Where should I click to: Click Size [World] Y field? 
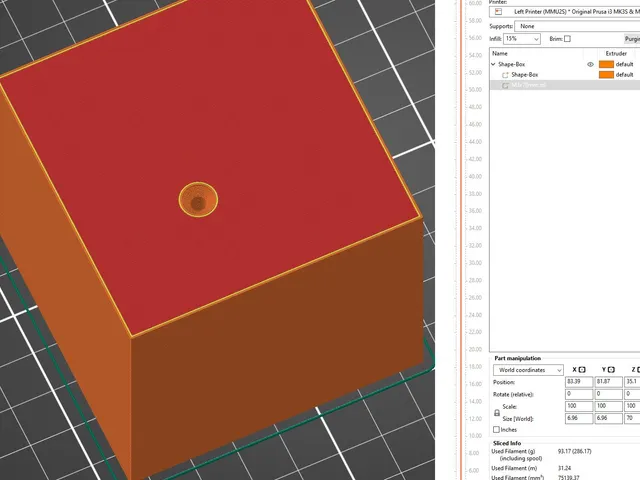[x=608, y=418]
